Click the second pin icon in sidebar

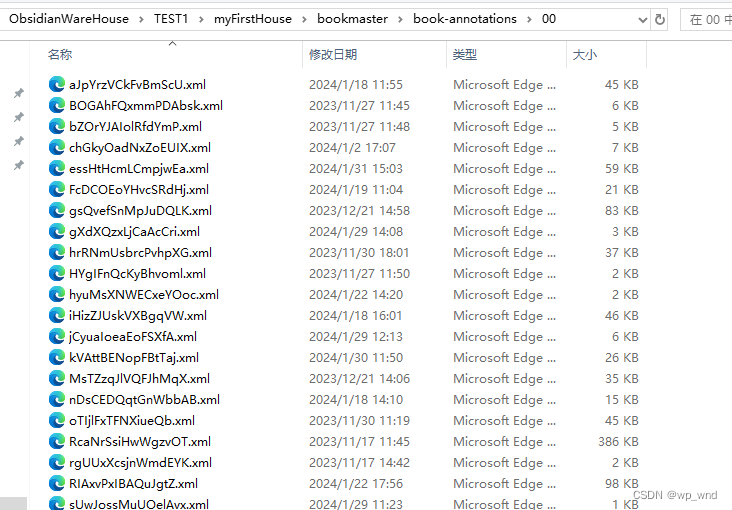(x=19, y=117)
